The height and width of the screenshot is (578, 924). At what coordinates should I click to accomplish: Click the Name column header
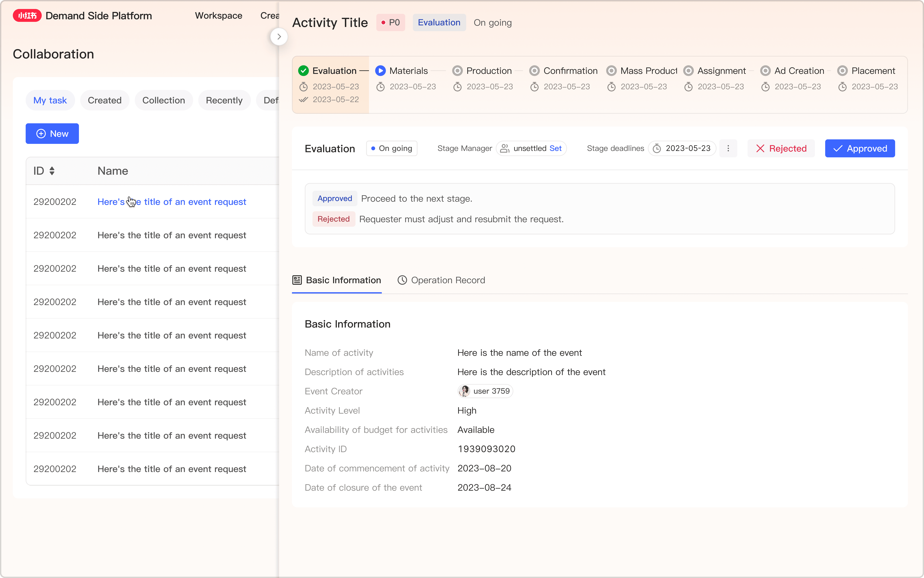pos(113,171)
